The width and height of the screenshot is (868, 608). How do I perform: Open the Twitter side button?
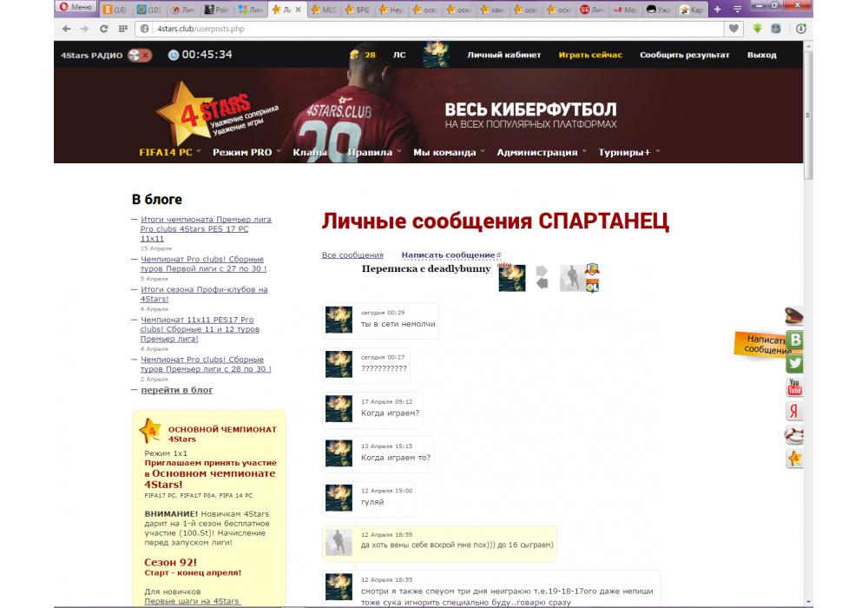pyautogui.click(x=795, y=363)
